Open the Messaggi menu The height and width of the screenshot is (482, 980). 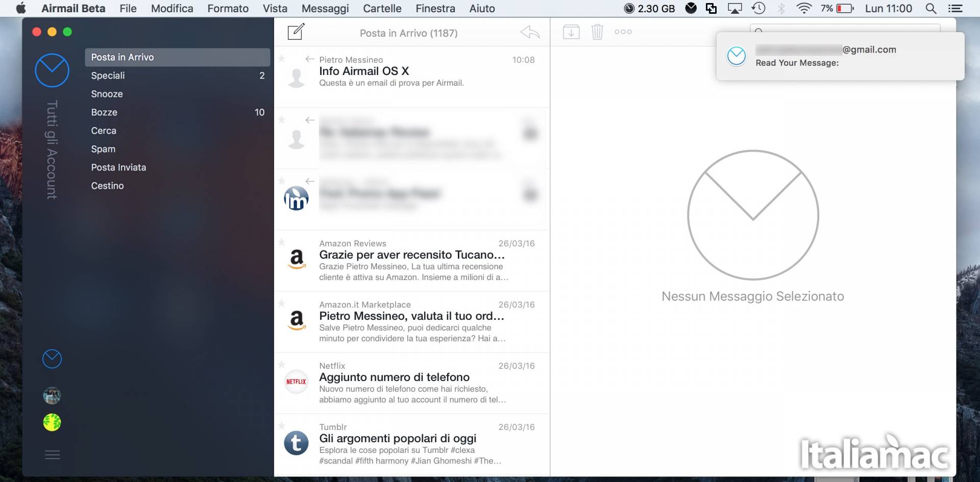click(x=325, y=8)
